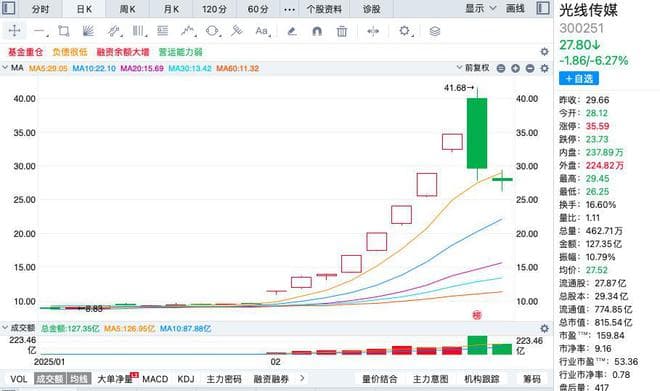Click the 营运能力弱 tag
The width and height of the screenshot is (660, 391).
click(x=181, y=52)
